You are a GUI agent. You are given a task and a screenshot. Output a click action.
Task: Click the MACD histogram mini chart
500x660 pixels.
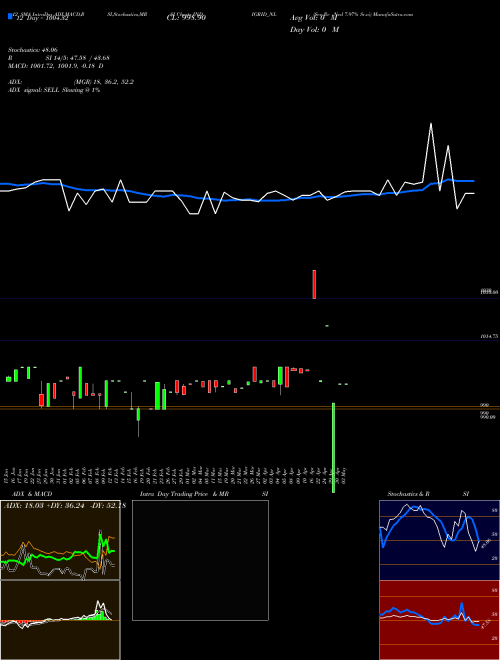[60, 620]
